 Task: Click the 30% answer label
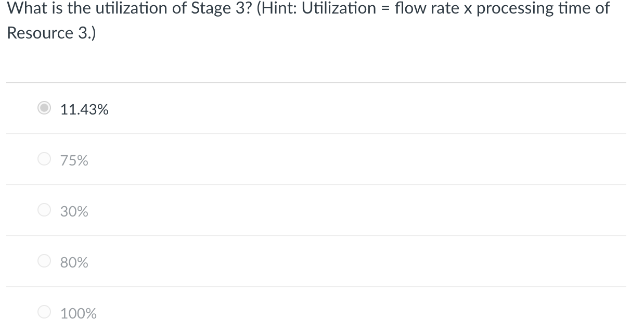click(73, 211)
